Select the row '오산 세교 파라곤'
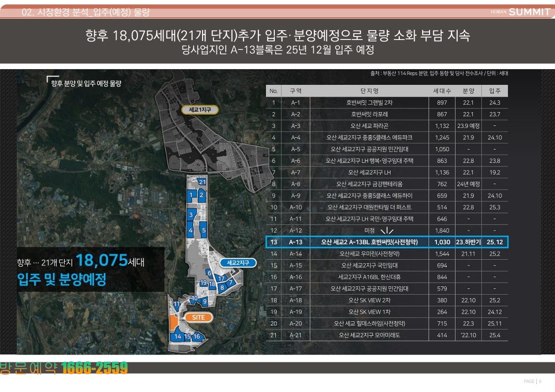This screenshot has height=392, width=555. pos(387,126)
